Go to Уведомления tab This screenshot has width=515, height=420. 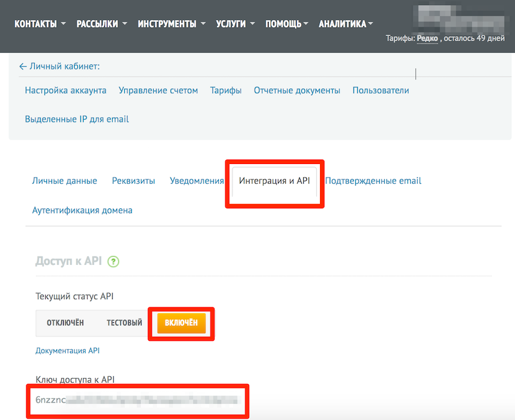coord(196,181)
